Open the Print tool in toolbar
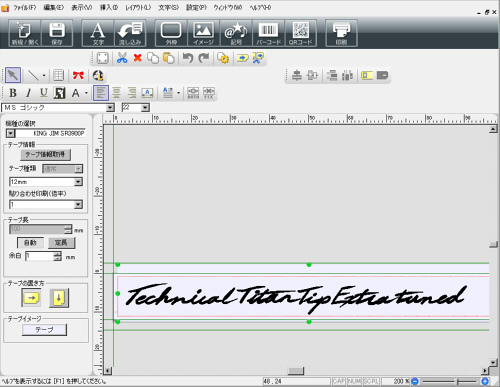The width and height of the screenshot is (500, 387). click(x=341, y=33)
